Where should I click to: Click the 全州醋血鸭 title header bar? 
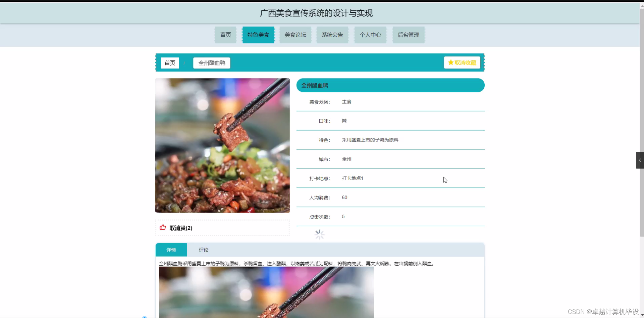pos(390,85)
